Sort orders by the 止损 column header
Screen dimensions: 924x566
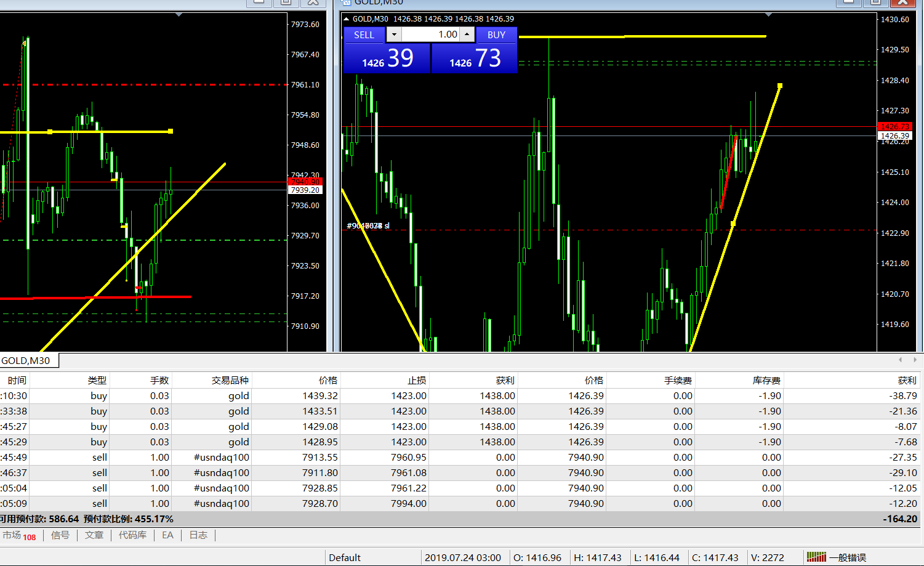tap(416, 381)
